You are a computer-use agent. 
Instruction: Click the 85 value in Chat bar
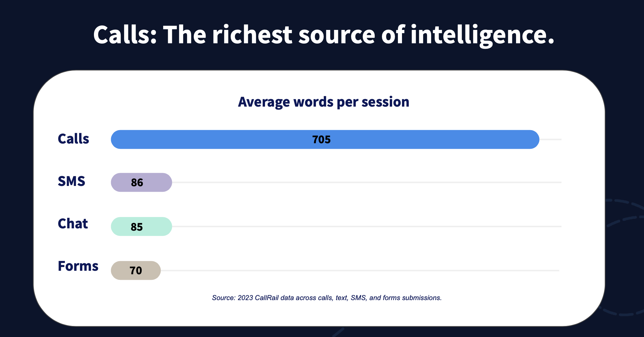137,227
